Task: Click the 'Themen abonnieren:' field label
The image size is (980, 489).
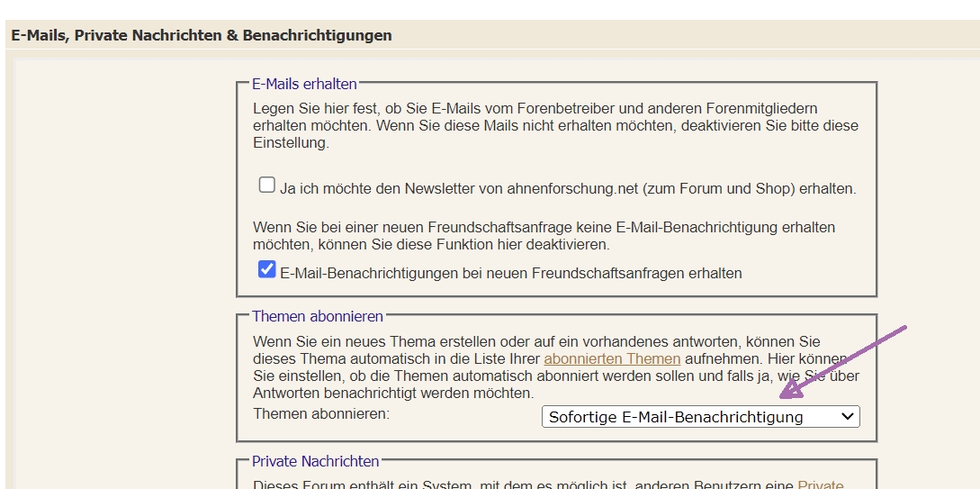Action: tap(321, 413)
